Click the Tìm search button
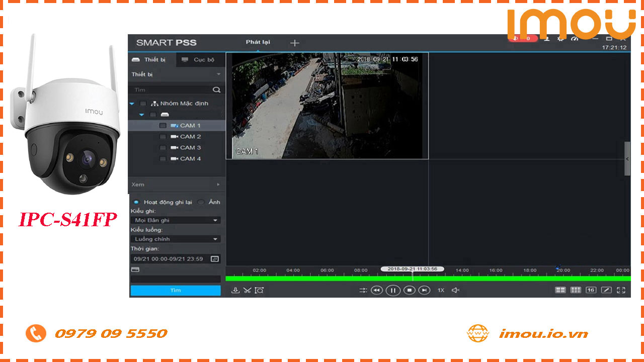The height and width of the screenshot is (362, 644). 175,290
